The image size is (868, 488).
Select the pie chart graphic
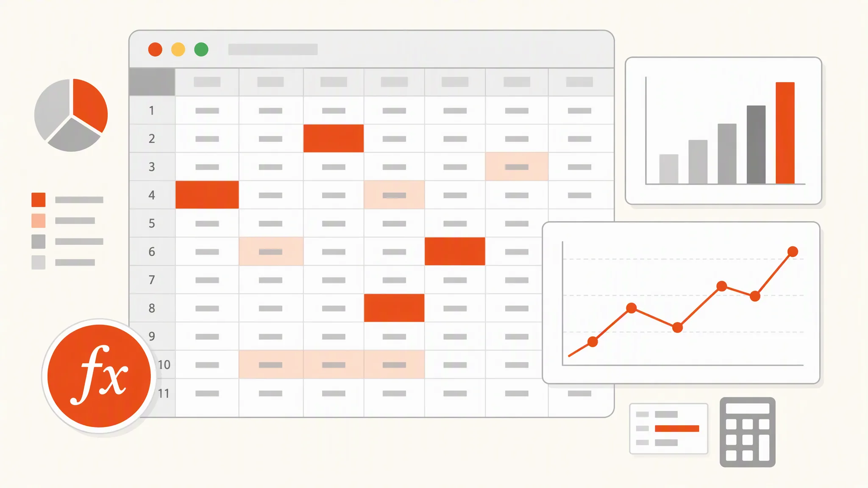[x=71, y=115]
